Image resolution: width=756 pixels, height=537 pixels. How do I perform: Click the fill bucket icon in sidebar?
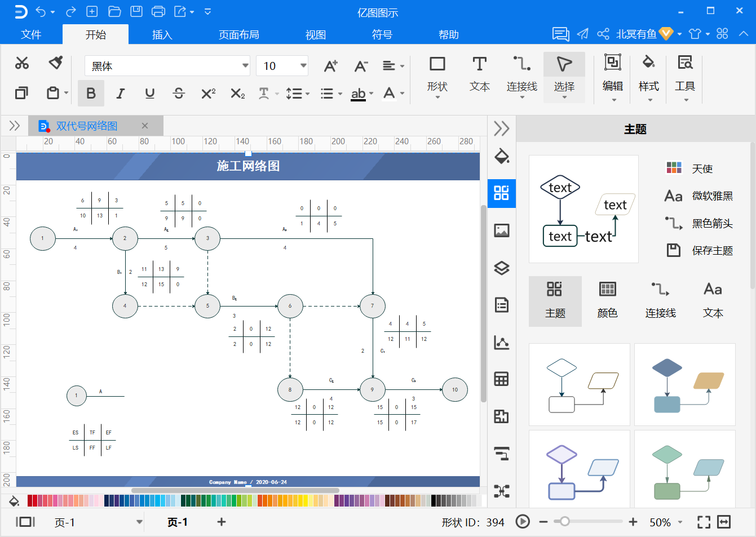[x=501, y=156]
